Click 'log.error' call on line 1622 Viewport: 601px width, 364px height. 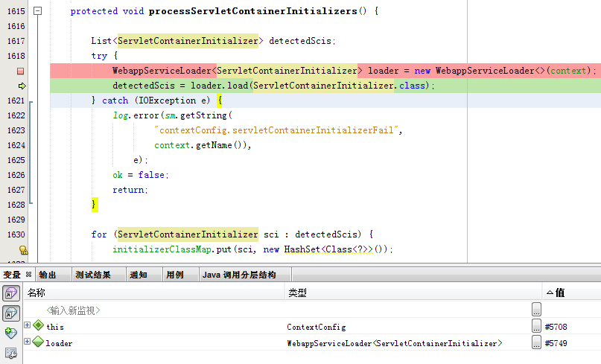click(x=136, y=115)
